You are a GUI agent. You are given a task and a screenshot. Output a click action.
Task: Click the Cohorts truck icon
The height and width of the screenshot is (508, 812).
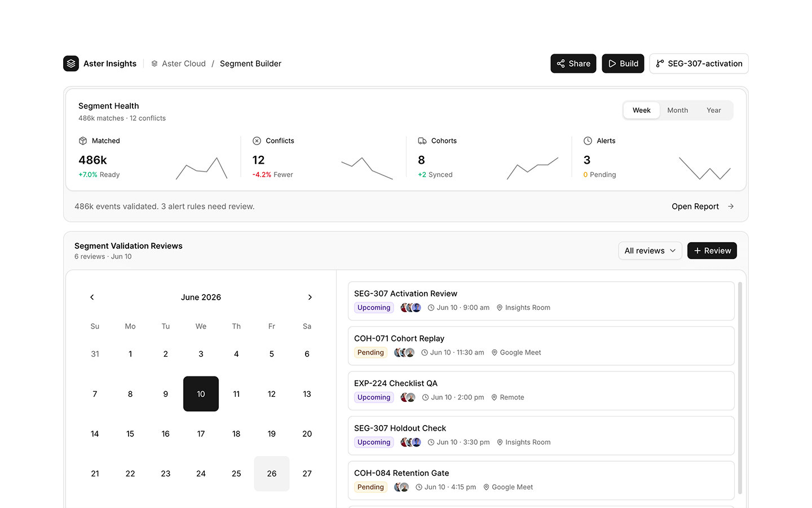click(422, 141)
